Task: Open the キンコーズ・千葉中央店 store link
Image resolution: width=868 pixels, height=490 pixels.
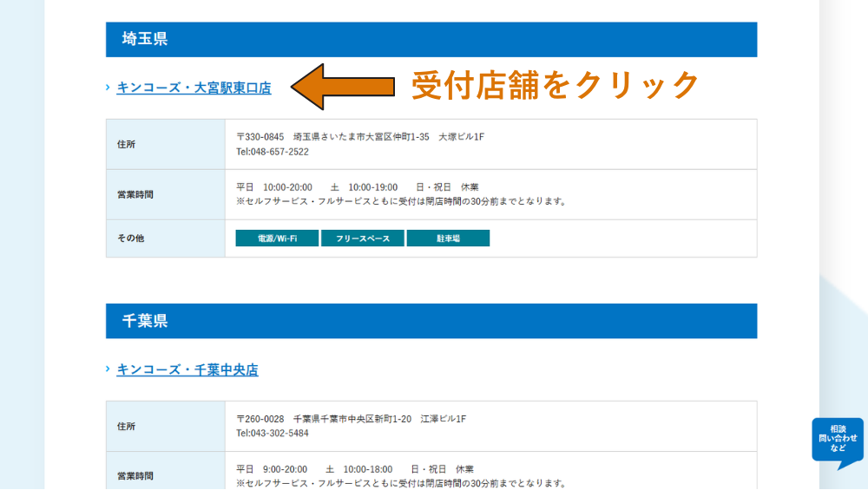Action: (187, 369)
